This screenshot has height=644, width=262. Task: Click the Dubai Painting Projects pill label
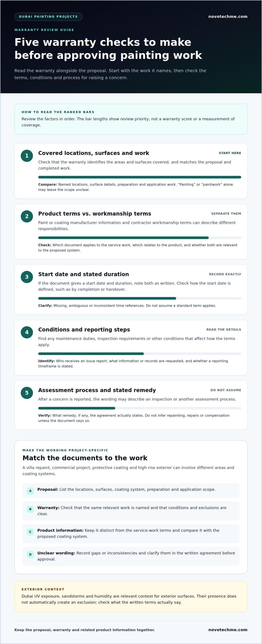point(48,17)
